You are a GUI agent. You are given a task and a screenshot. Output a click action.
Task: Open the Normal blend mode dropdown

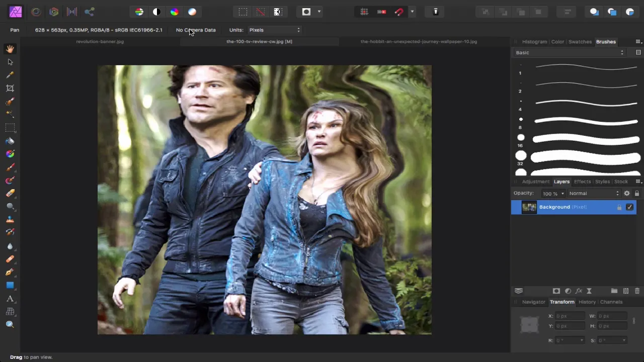click(x=594, y=194)
